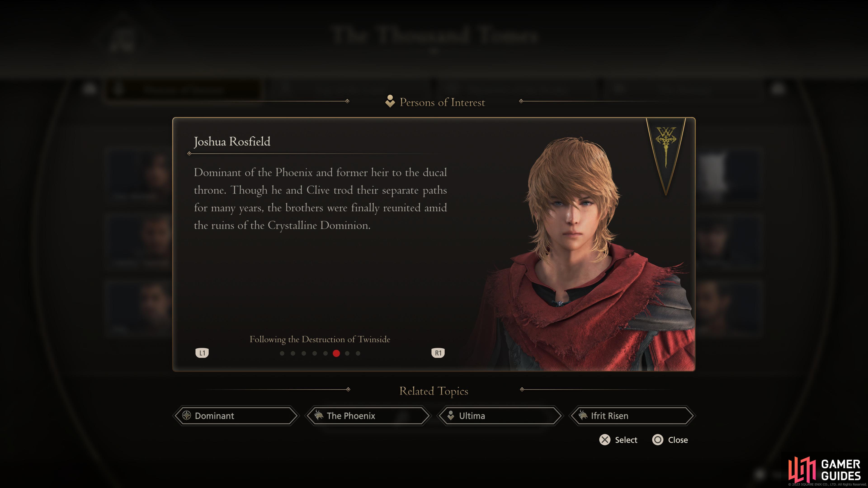The width and height of the screenshot is (868, 488).
Task: Open the Ultima related topic
Action: [500, 416]
